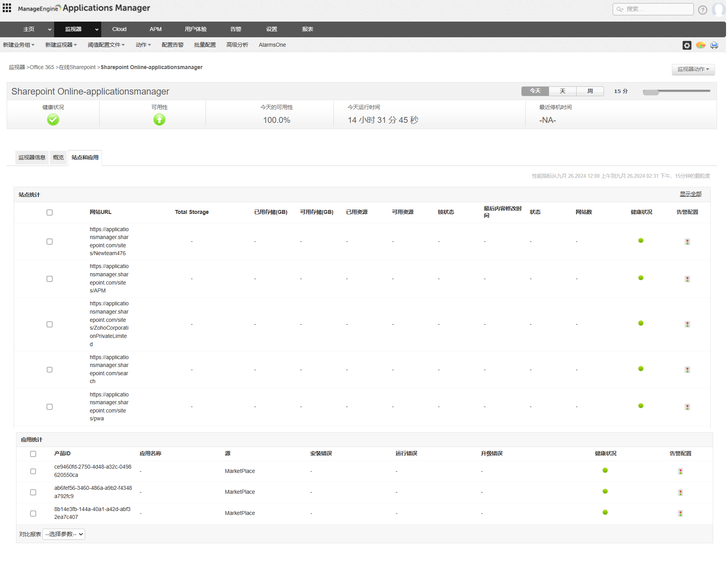Expand the 监视器动作 dropdown
728x564 pixels.
(x=693, y=69)
